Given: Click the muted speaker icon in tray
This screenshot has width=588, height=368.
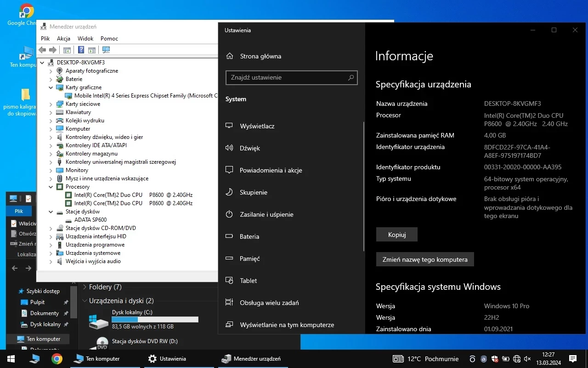Looking at the screenshot, I should click(527, 359).
